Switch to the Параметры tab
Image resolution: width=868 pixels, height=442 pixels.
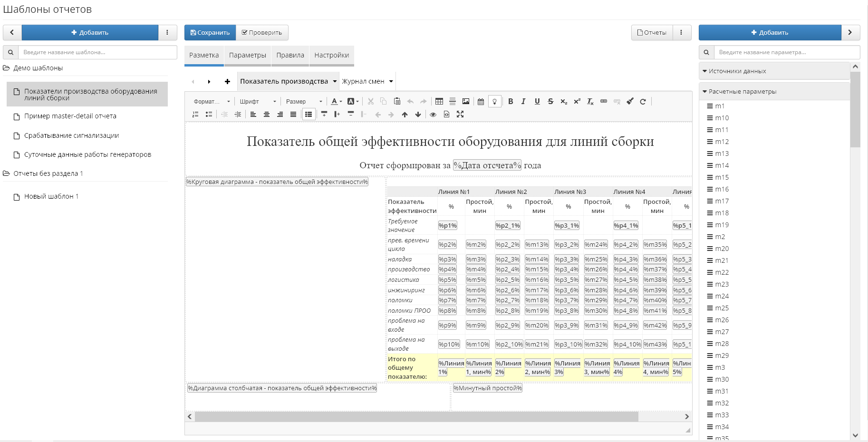(248, 55)
